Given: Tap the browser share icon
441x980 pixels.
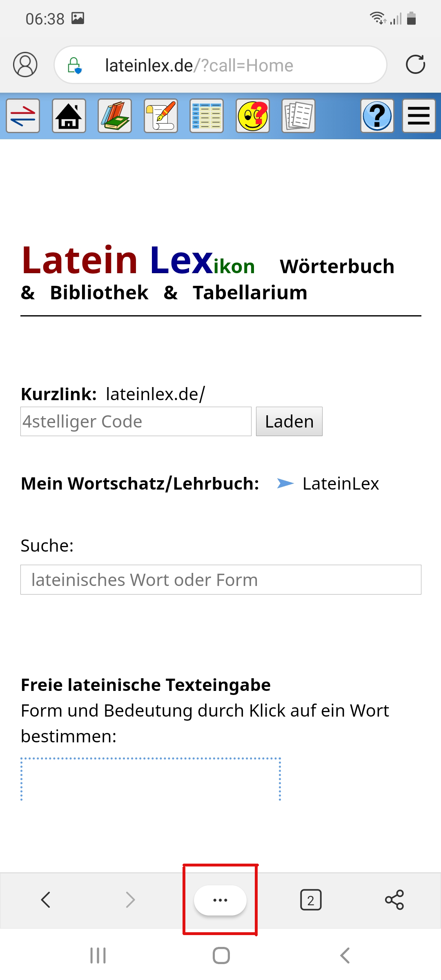Looking at the screenshot, I should tap(394, 900).
